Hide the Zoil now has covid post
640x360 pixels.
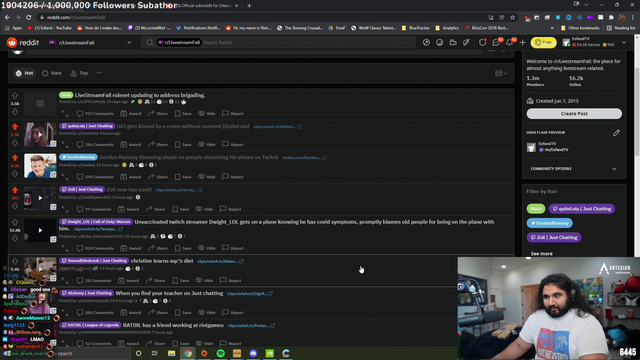(x=204, y=209)
